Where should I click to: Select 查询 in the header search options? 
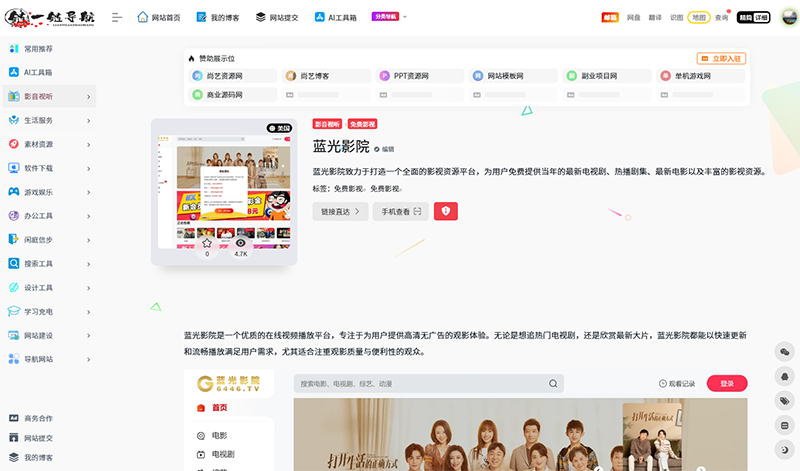pyautogui.click(x=721, y=17)
